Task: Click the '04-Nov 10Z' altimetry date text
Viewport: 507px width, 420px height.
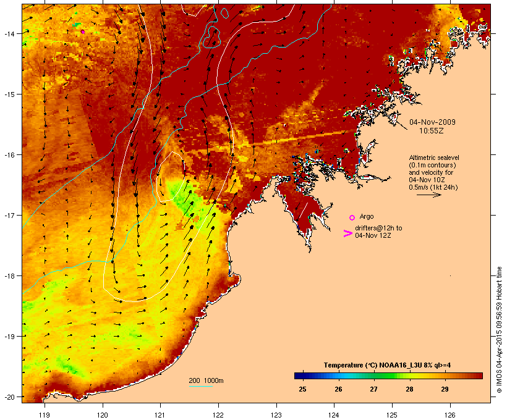Action: coord(427,180)
